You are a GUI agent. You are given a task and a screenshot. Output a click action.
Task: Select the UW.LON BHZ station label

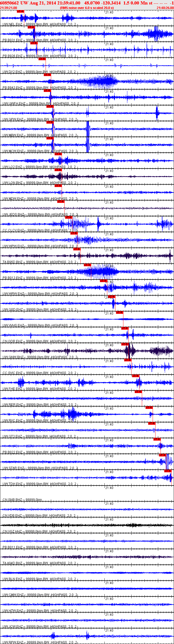pos(12,183)
